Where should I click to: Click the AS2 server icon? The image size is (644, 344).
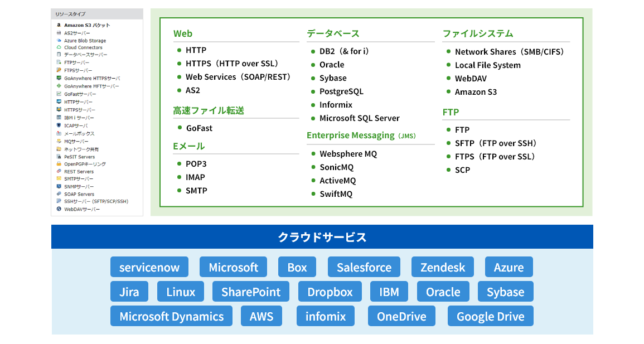point(59,33)
